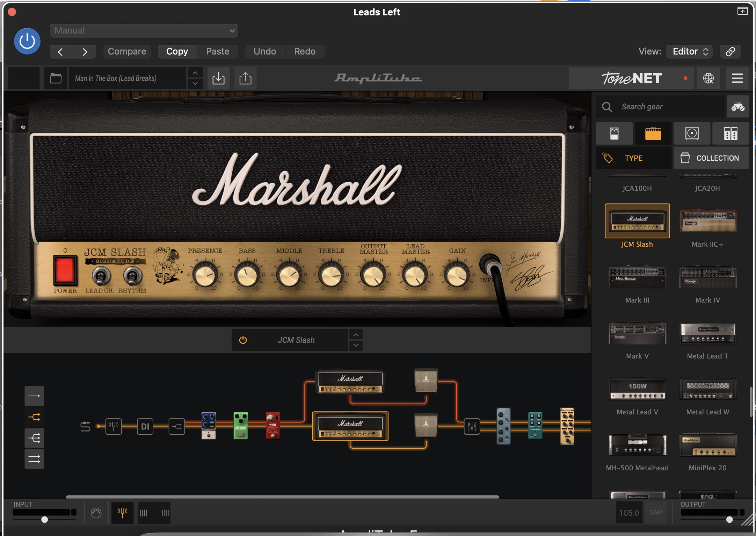756x536 pixels.
Task: Switch to Rack effects gear tab
Action: pos(730,133)
